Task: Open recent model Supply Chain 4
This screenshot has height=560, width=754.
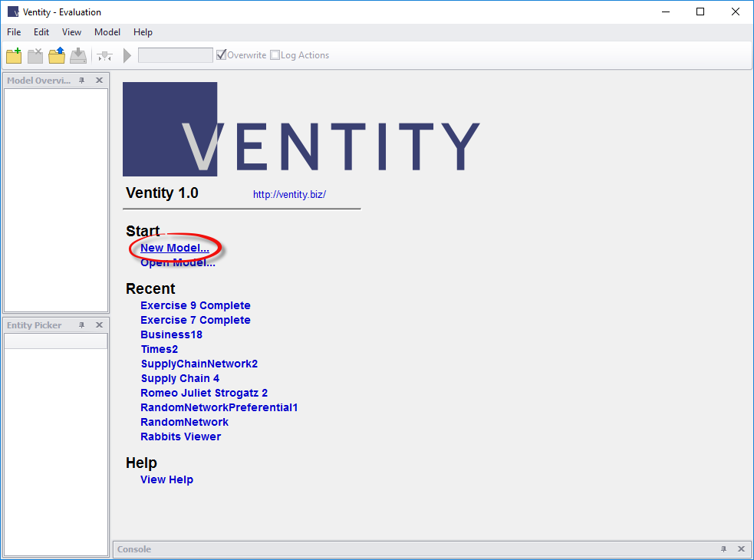Action: click(179, 379)
